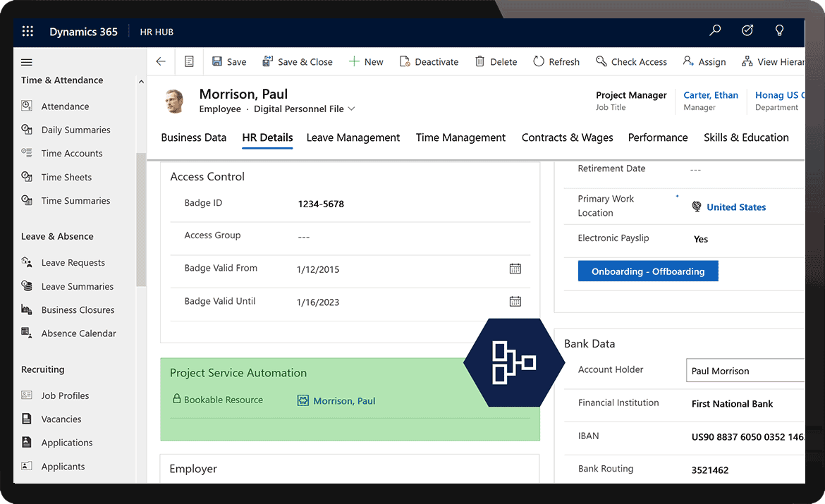This screenshot has width=825, height=504.
Task: Click the back arrow above the record
Action: [x=161, y=61]
